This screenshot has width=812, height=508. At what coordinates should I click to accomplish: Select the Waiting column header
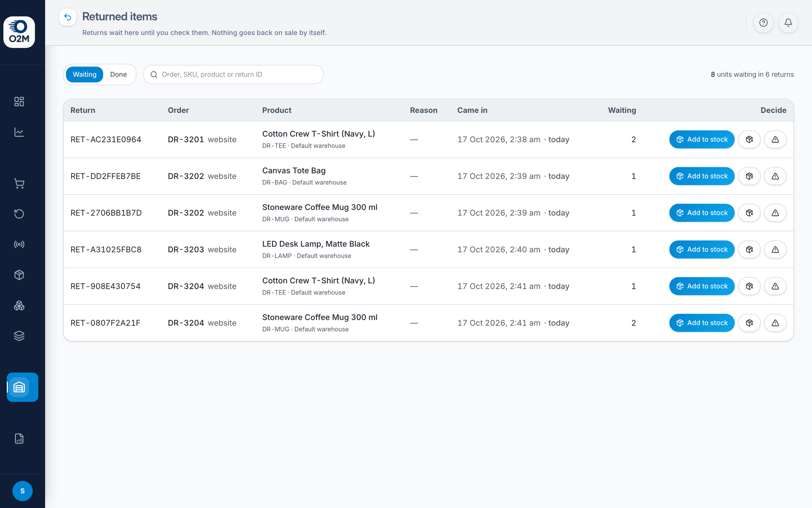click(x=622, y=110)
